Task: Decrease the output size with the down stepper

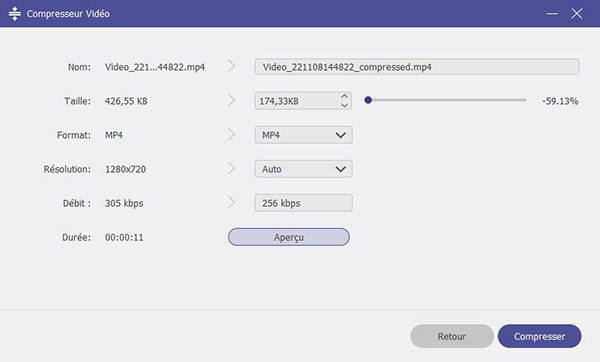Action: (x=344, y=105)
